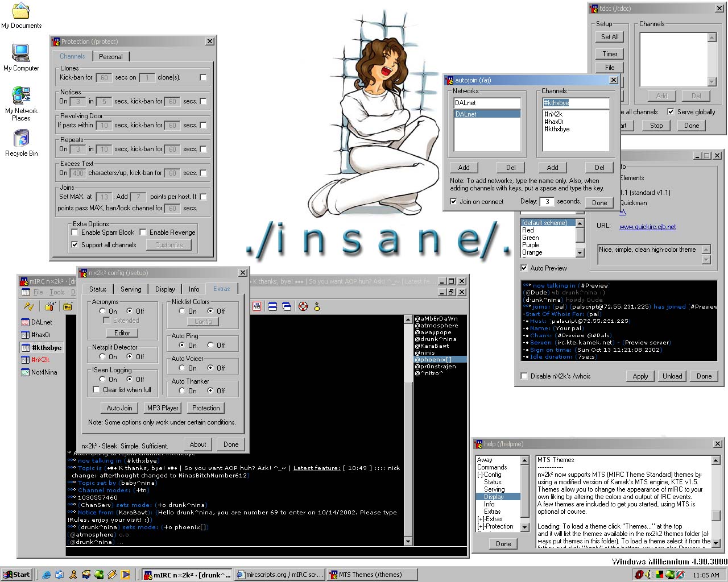
Task: Click the Delay seconds input field
Action: 547,201
